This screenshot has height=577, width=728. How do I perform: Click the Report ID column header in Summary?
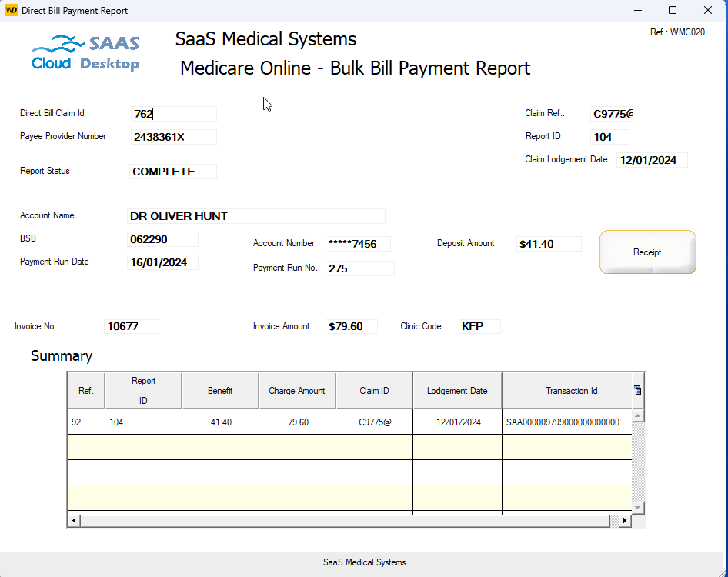click(x=143, y=390)
